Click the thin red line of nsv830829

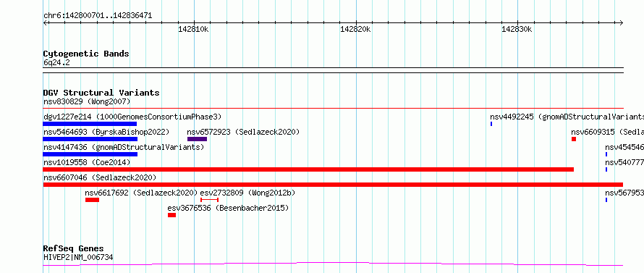tap(333, 108)
